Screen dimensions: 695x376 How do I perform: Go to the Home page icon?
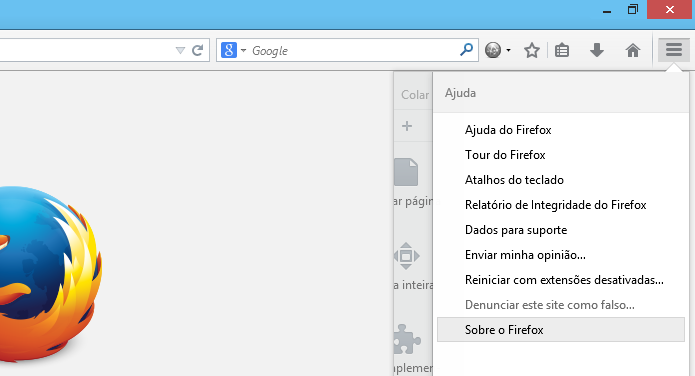(x=633, y=51)
